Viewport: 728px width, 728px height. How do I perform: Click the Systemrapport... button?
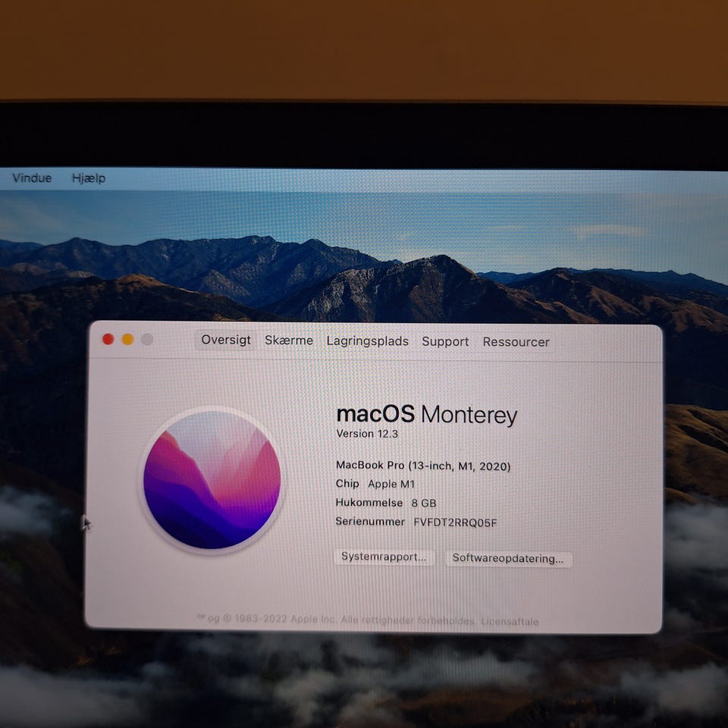click(x=384, y=557)
